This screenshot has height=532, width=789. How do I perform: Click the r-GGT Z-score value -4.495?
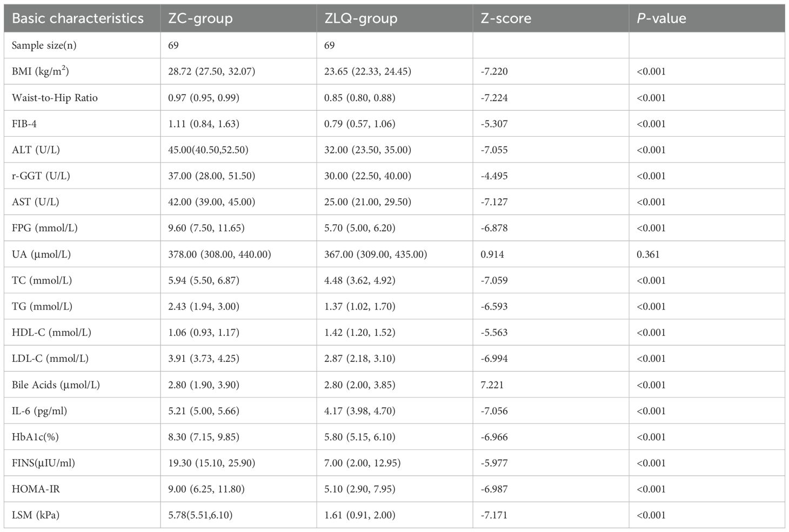pos(494,176)
